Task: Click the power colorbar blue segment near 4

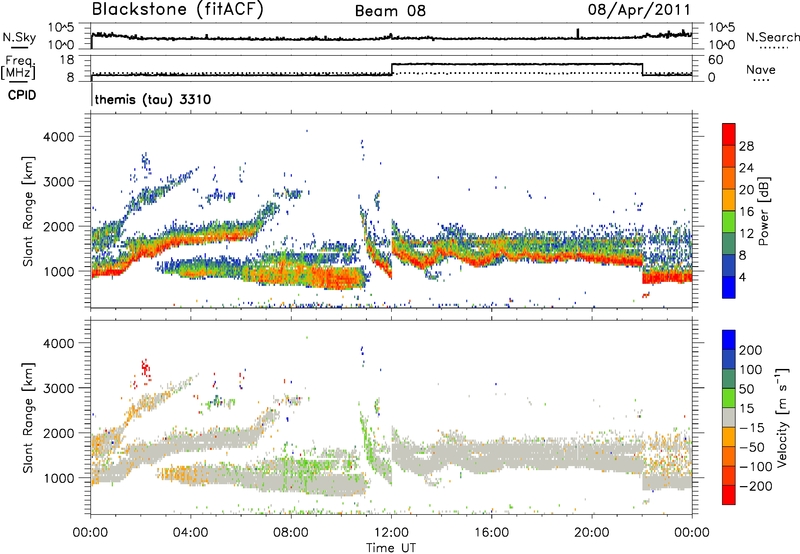Action: coord(729,287)
